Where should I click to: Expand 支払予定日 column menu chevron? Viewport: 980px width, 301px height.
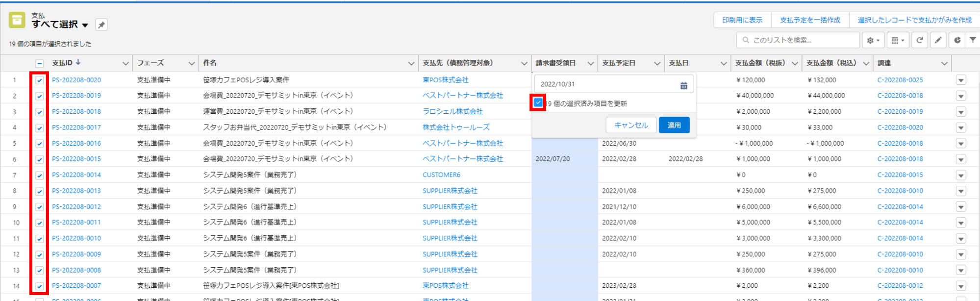tap(657, 63)
